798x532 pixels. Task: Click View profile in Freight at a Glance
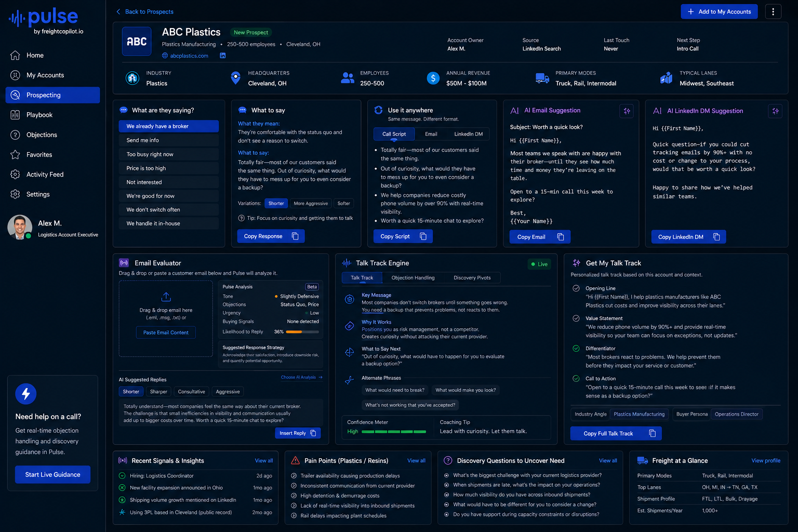pos(766,461)
